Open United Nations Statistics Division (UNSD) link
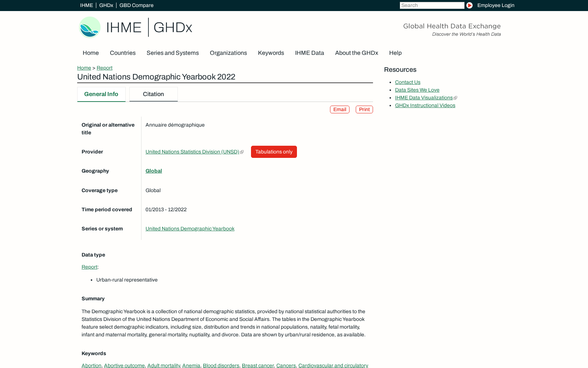588x368 pixels. pyautogui.click(x=192, y=152)
